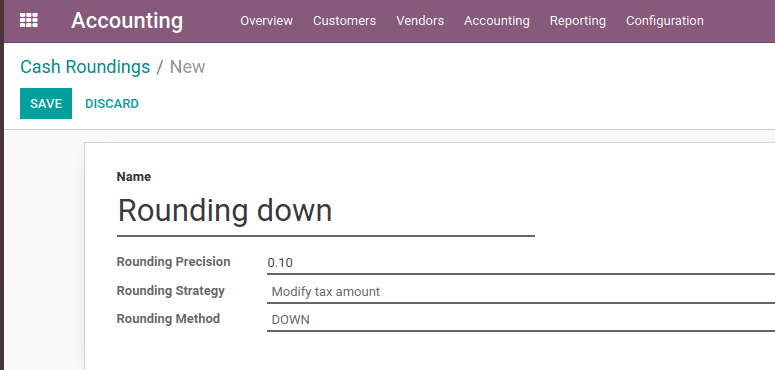Open the Configuration menu

[x=665, y=21]
